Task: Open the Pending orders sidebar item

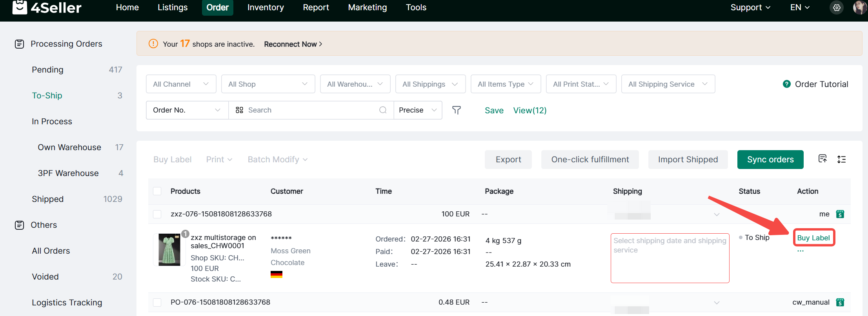Action: coord(47,70)
